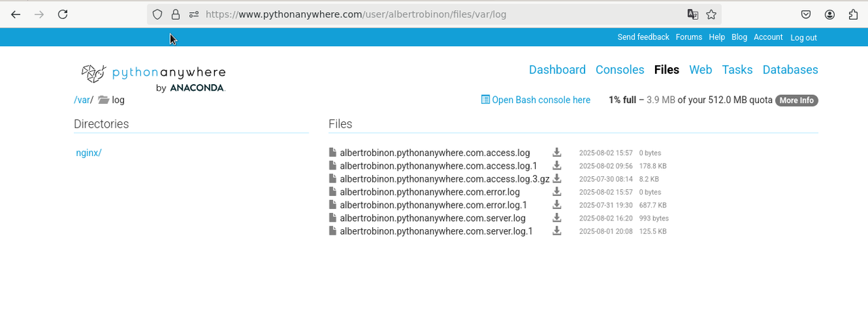Open albertrobinon.pythonanywhere.com.error.log.1

[433, 205]
